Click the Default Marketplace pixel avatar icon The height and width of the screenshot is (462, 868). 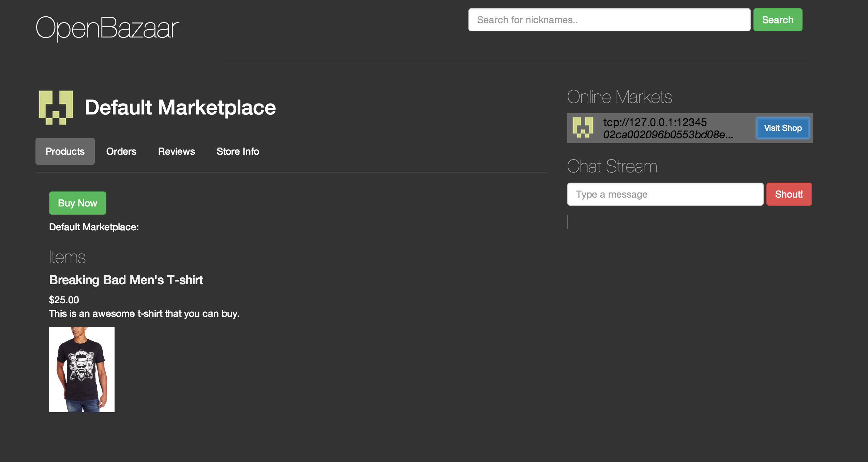coord(56,107)
